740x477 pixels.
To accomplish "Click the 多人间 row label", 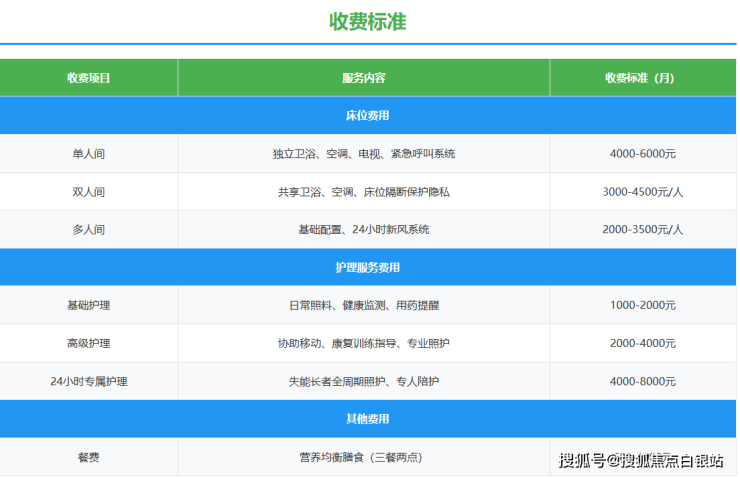I will pyautogui.click(x=89, y=230).
